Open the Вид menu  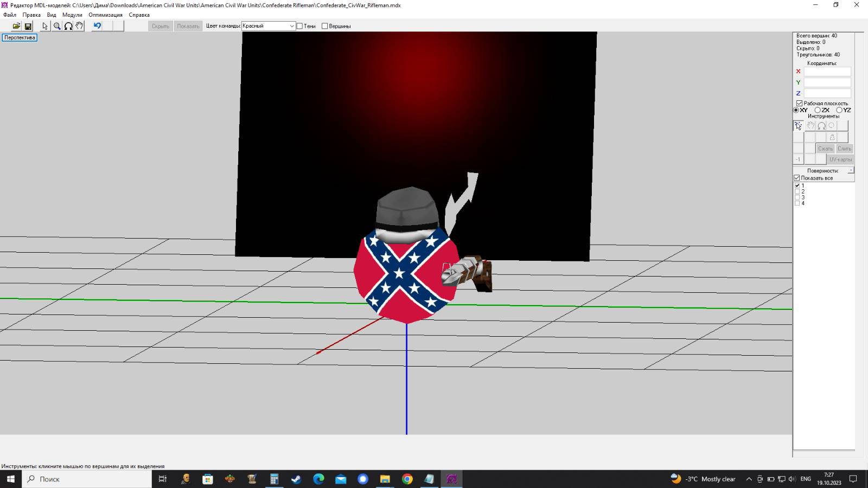[52, 15]
